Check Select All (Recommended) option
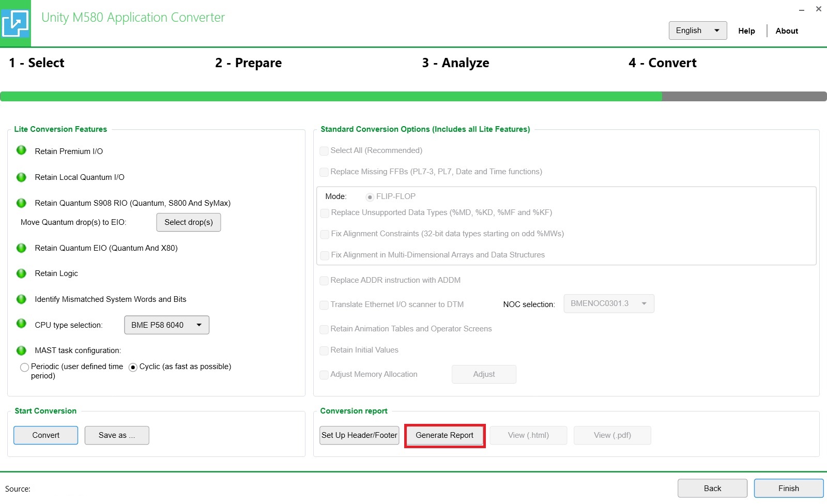The width and height of the screenshot is (827, 504). pos(324,151)
